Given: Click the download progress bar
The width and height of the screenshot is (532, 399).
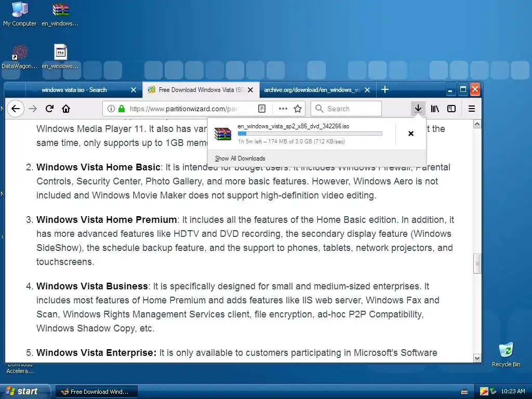Looking at the screenshot, I should pos(310,134).
